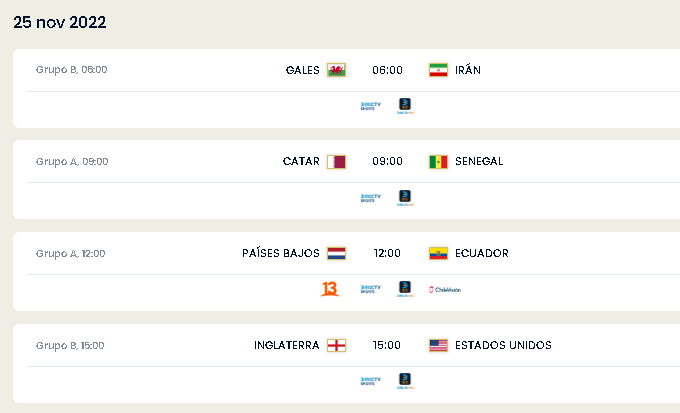Click the Iran flag icon

pos(438,70)
